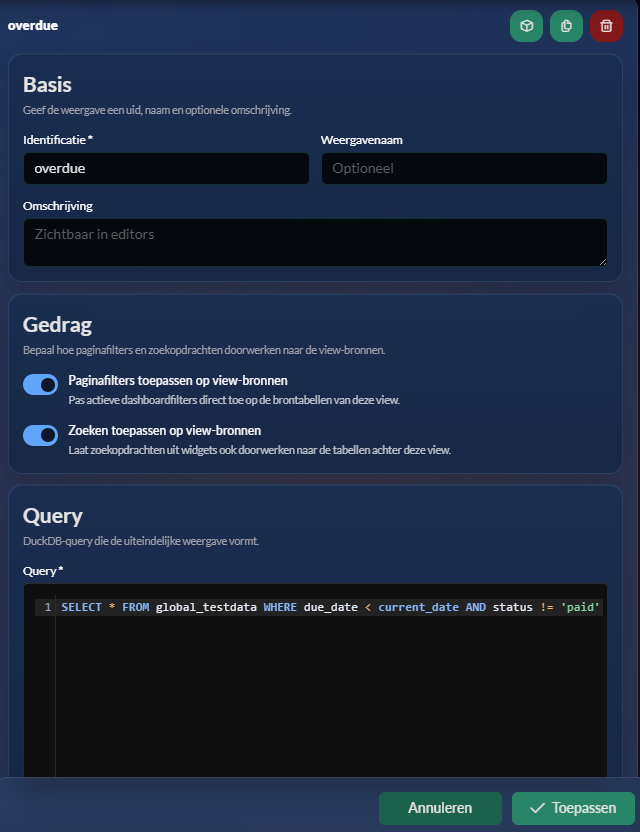This screenshot has height=832, width=640.
Task: Click the 'DuckDB-query die de uiteindelijke weergave vormt' text
Action: click(x=141, y=541)
